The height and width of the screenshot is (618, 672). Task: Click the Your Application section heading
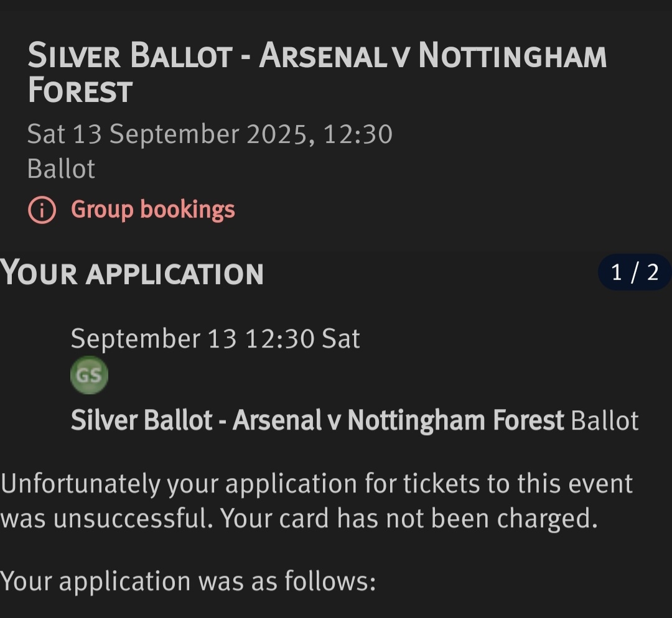[132, 274]
